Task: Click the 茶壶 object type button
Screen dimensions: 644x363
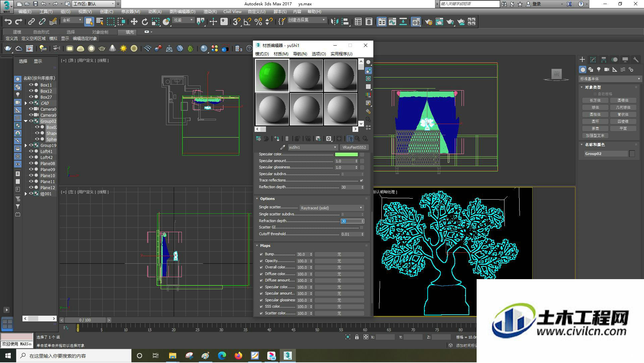Action: pyautogui.click(x=595, y=128)
